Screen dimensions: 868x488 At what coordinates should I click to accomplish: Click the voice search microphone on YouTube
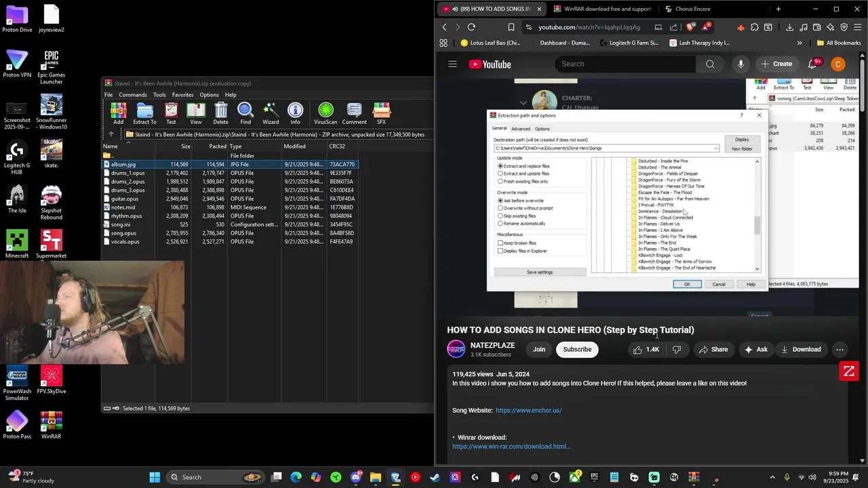pyautogui.click(x=741, y=64)
